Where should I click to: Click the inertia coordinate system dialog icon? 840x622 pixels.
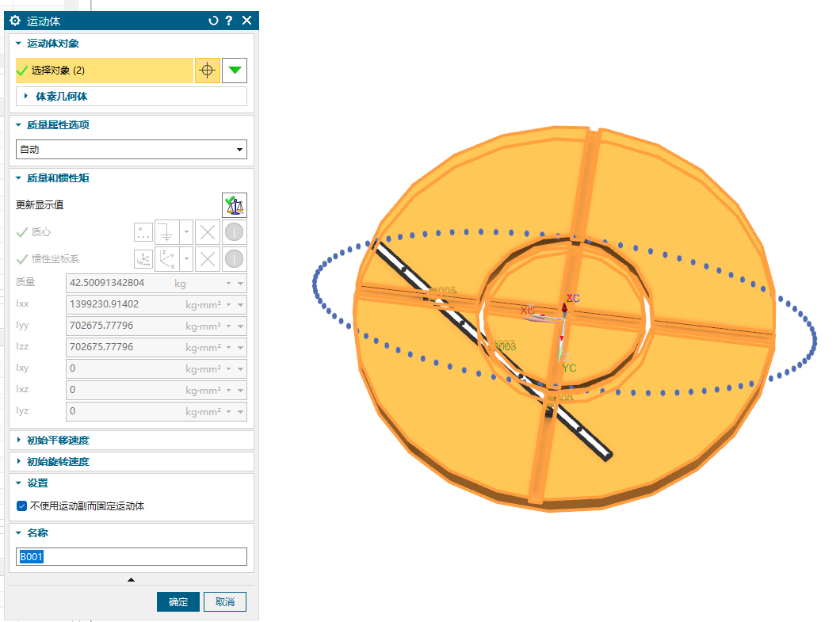[x=143, y=258]
